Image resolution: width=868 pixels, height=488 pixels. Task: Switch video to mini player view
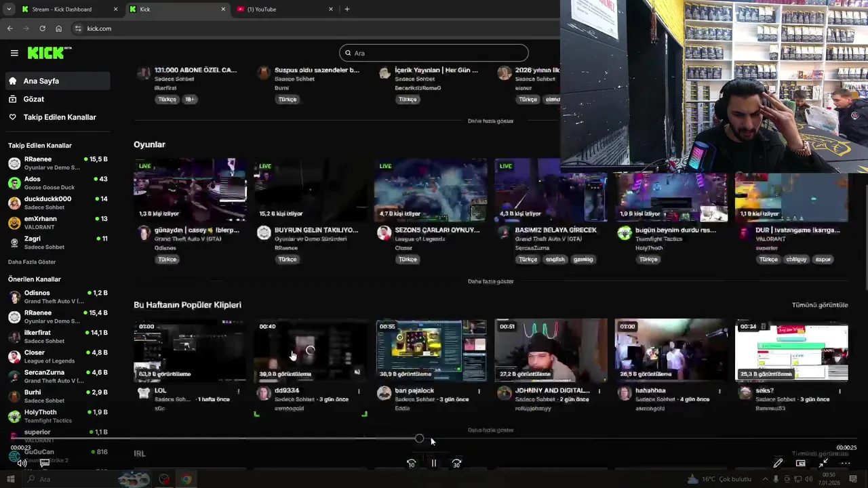pos(800,464)
